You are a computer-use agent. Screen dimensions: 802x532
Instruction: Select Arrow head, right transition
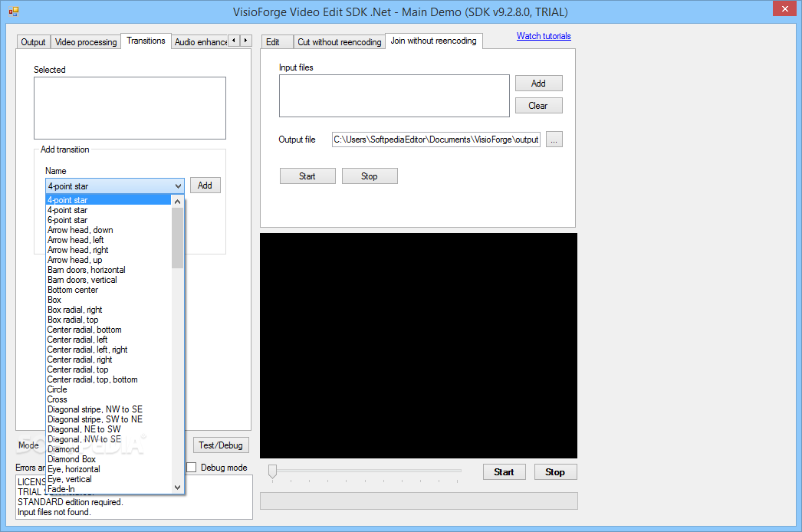pos(108,250)
